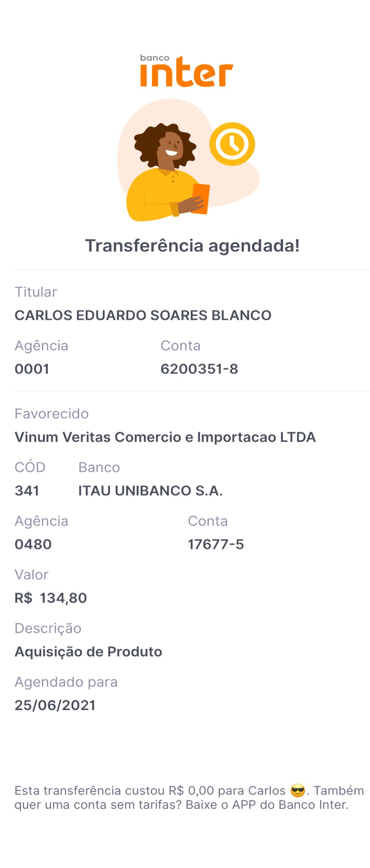This screenshot has height=868, width=370.
Task: Click the scheduled date 25/06/2021
Action: click(55, 706)
